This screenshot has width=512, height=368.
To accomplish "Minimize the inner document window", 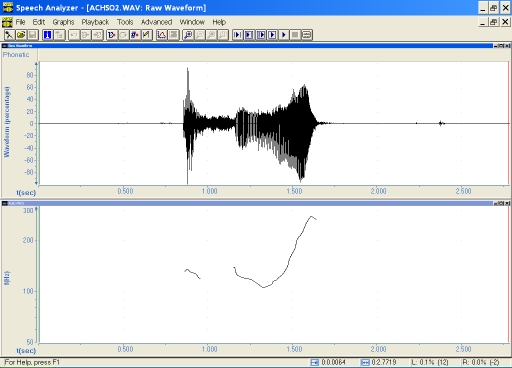I will (x=483, y=22).
